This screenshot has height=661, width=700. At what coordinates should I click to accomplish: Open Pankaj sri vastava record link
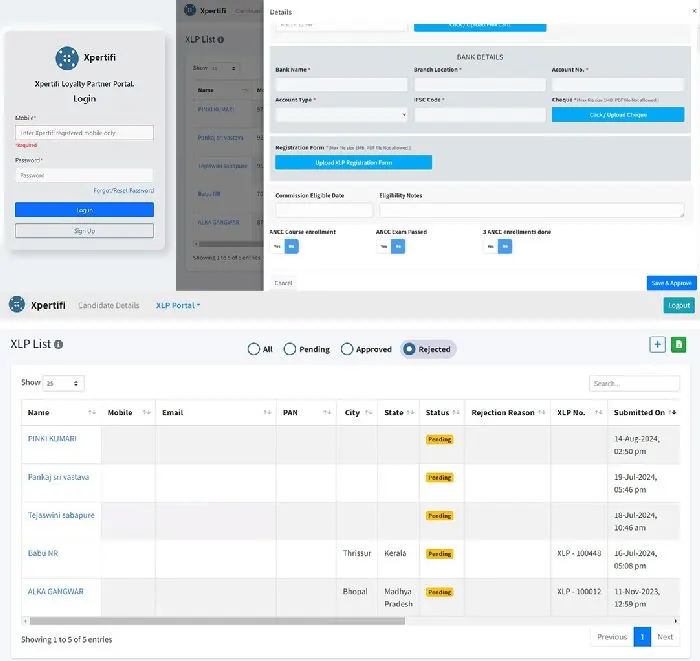(x=58, y=477)
